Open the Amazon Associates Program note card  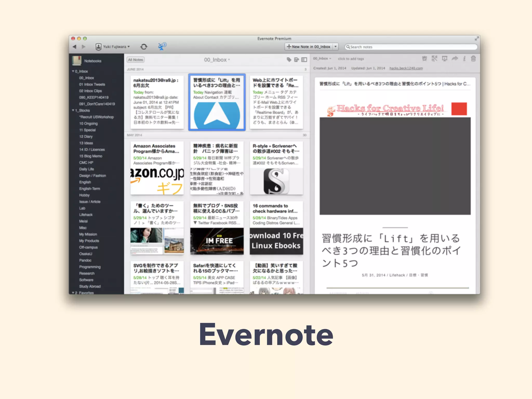(x=157, y=168)
